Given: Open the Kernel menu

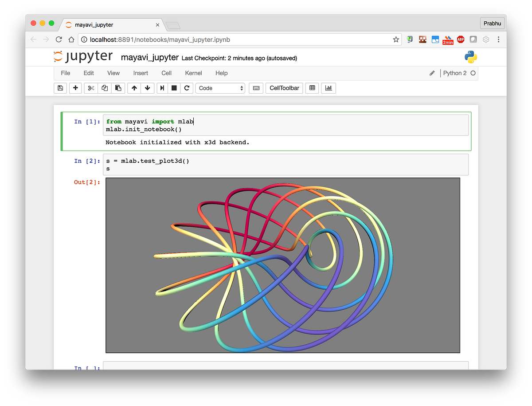Looking at the screenshot, I should coord(193,73).
